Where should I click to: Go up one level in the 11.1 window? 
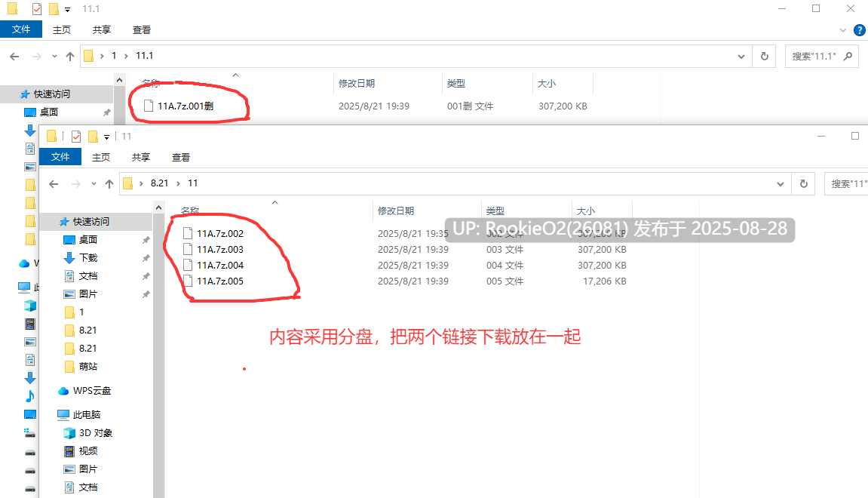click(69, 56)
